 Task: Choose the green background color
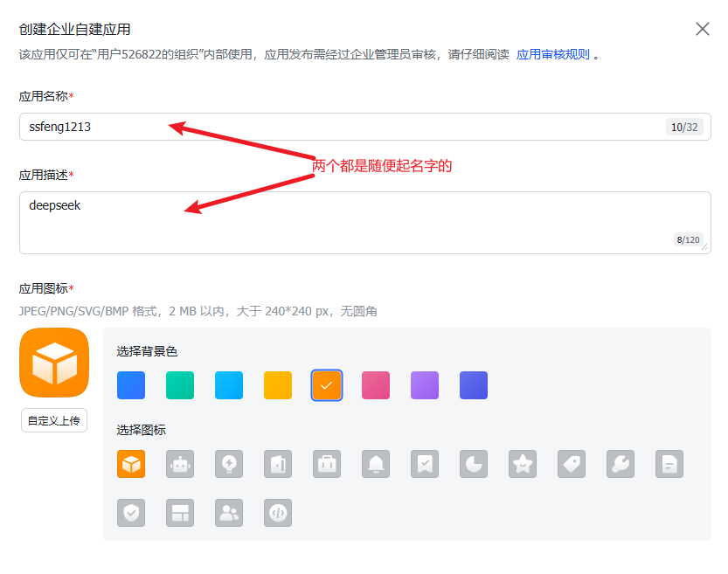[x=180, y=385]
